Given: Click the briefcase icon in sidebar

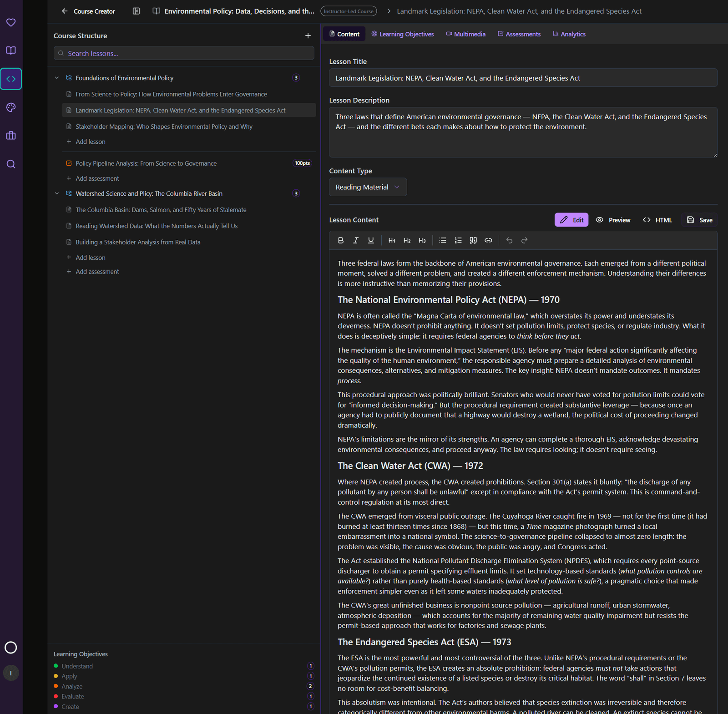Looking at the screenshot, I should click(x=11, y=136).
